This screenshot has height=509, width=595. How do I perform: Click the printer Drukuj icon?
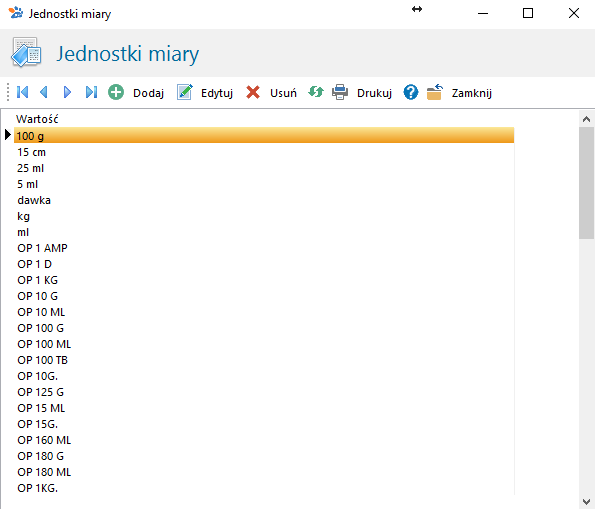[340, 92]
